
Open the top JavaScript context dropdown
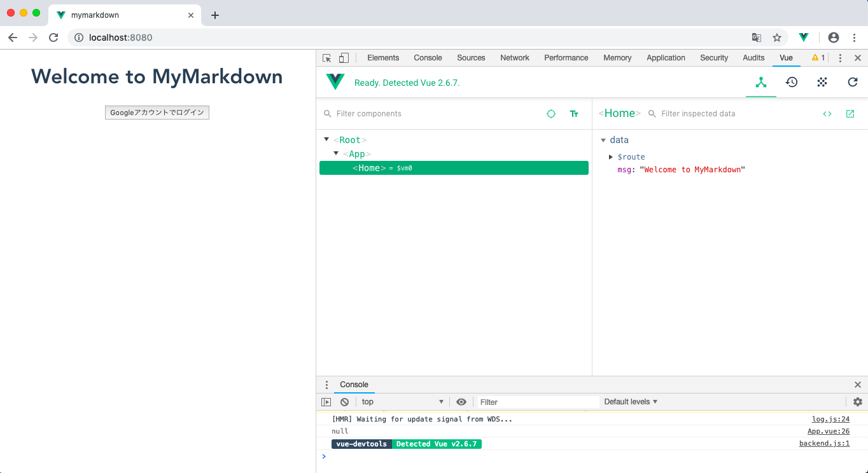pos(402,402)
